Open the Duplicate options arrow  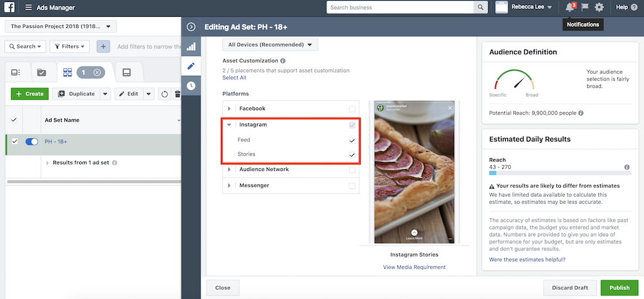tap(106, 94)
